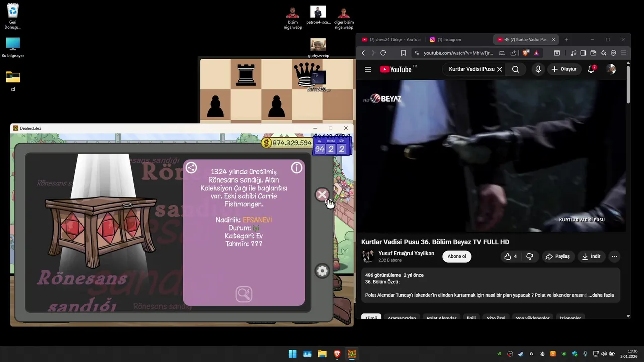
Task: Subscribe with Abone ol button
Action: [457, 256]
